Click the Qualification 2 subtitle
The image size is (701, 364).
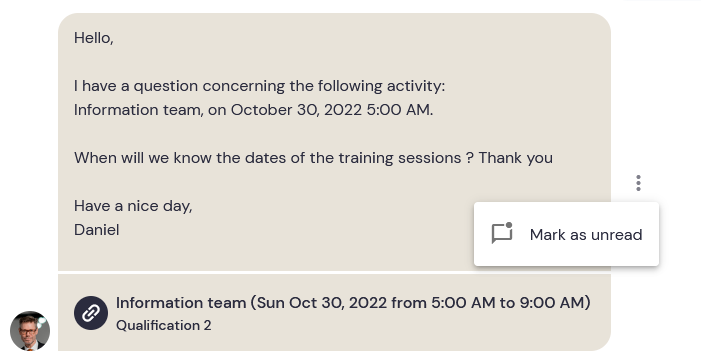[x=164, y=325]
